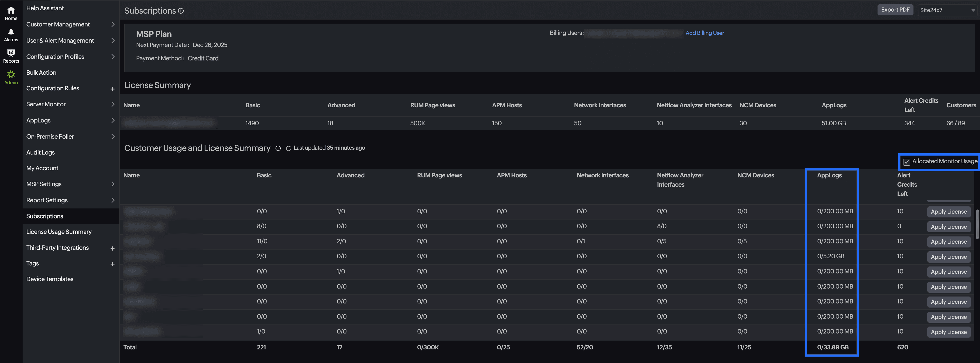
Task: Open the Audit Logs menu item
Action: point(40,152)
